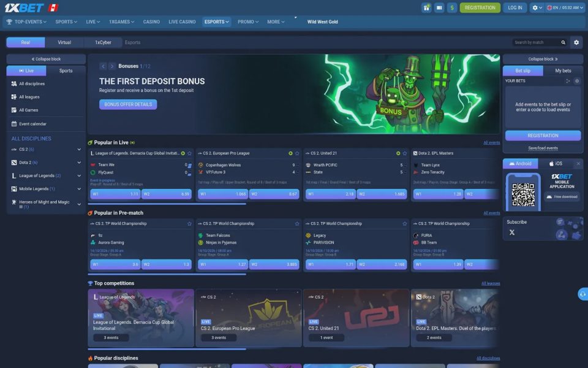Click the Top competitions carousel scrollbar
The width and height of the screenshot is (588, 368).
(167, 349)
